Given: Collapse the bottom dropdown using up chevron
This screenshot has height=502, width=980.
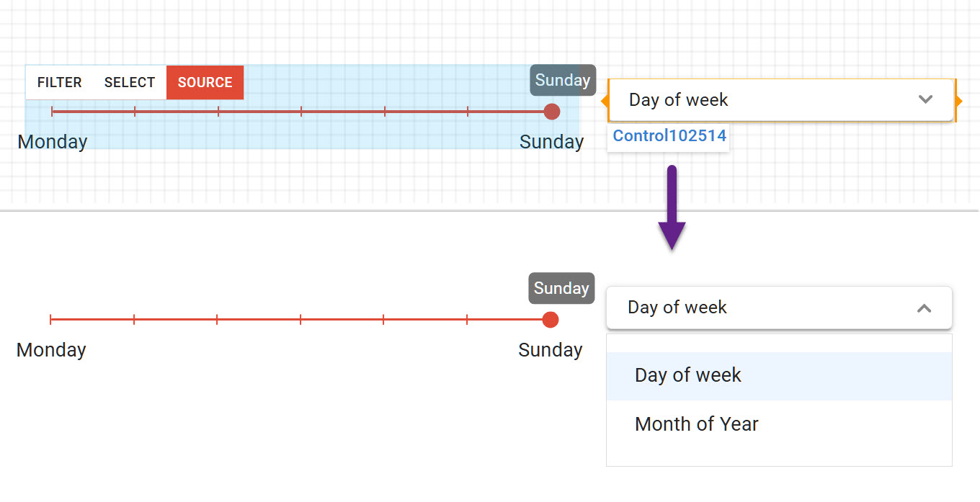Looking at the screenshot, I should coord(924,308).
